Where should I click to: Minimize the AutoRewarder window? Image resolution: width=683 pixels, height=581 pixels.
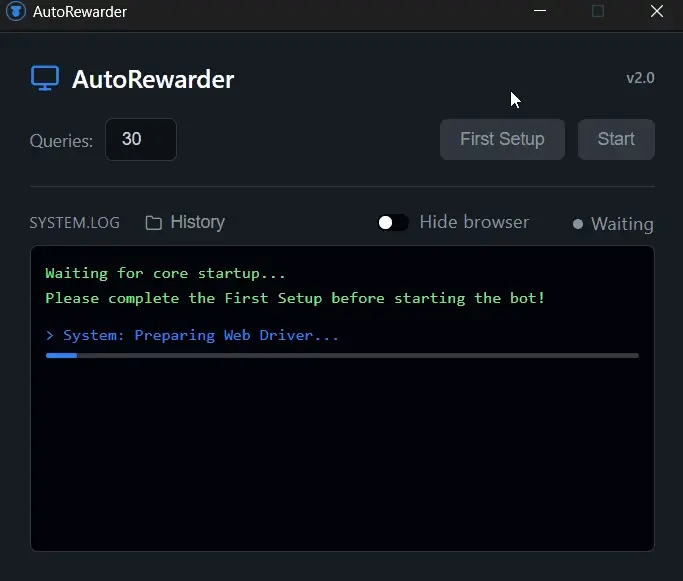click(540, 11)
